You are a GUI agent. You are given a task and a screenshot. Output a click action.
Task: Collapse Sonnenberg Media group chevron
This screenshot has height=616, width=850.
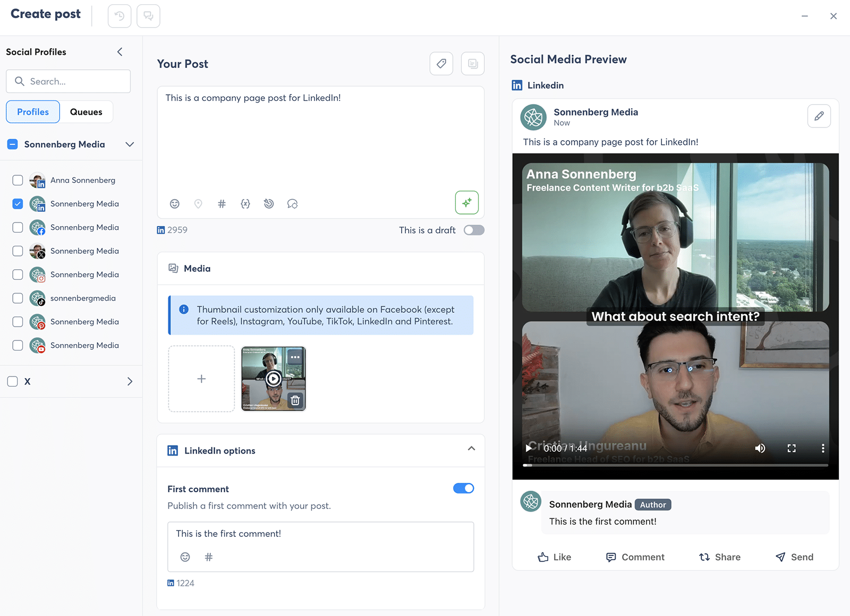coord(130,144)
